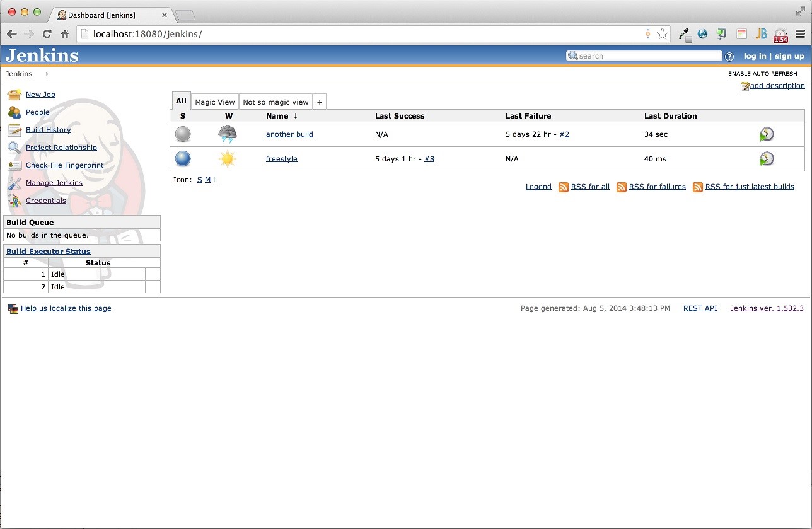The width and height of the screenshot is (812, 529).
Task: Set icon size to S
Action: (200, 180)
